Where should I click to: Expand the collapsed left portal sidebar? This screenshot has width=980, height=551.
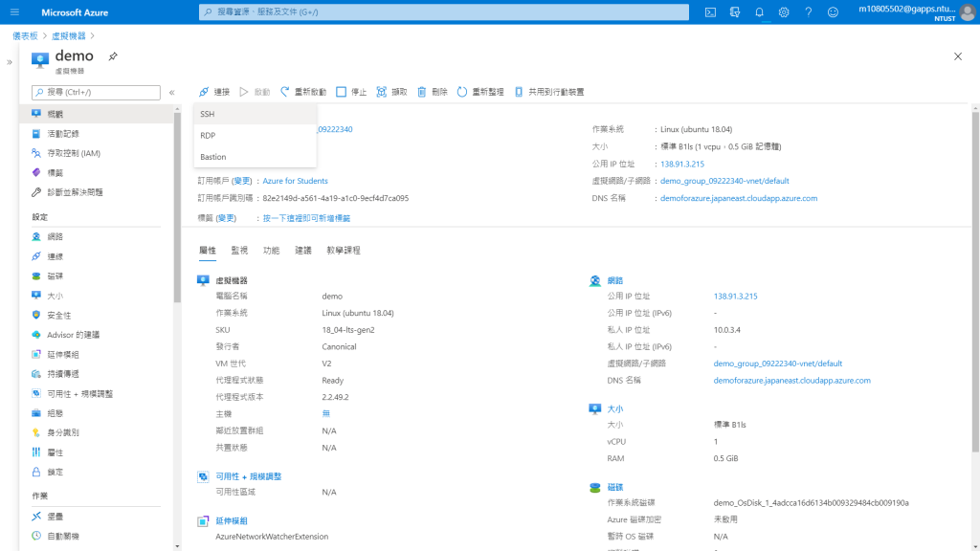coord(10,62)
